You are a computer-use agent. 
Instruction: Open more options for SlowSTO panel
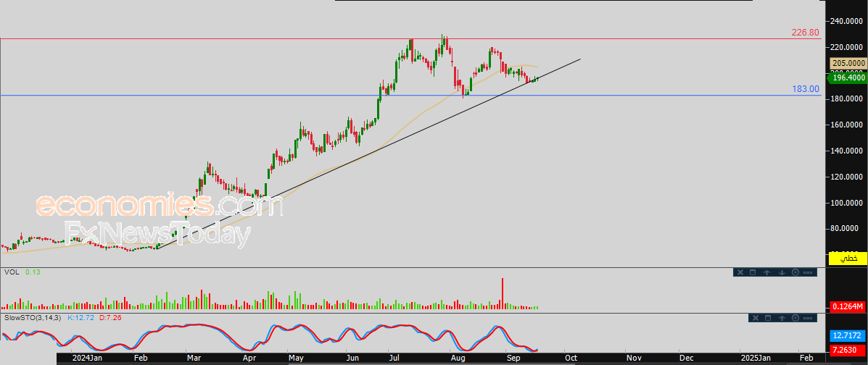tap(808, 317)
